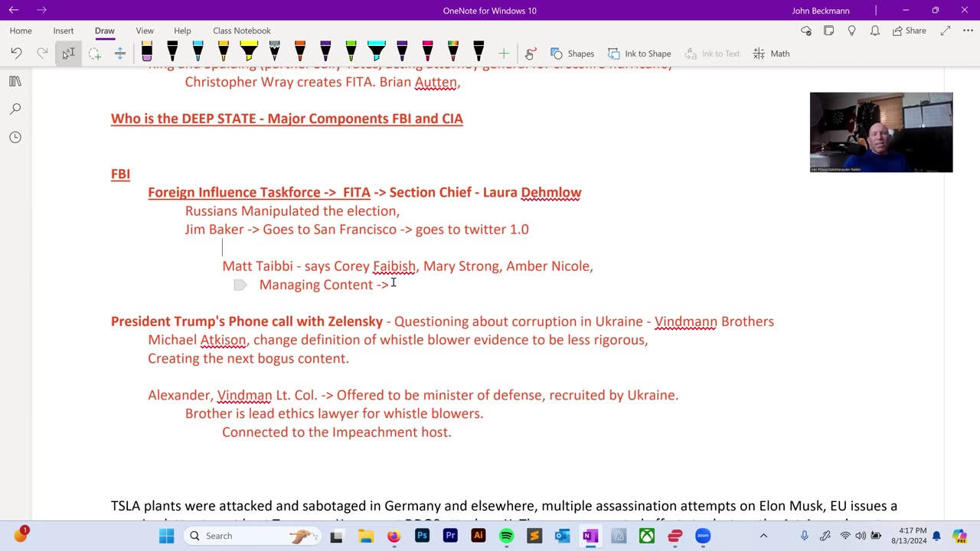Show notebook navigation pane

pyautogui.click(x=15, y=81)
